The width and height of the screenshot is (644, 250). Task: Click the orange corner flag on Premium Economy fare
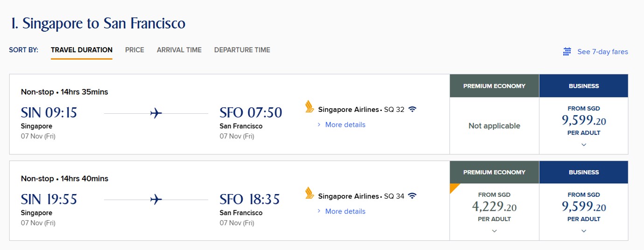[454, 187]
